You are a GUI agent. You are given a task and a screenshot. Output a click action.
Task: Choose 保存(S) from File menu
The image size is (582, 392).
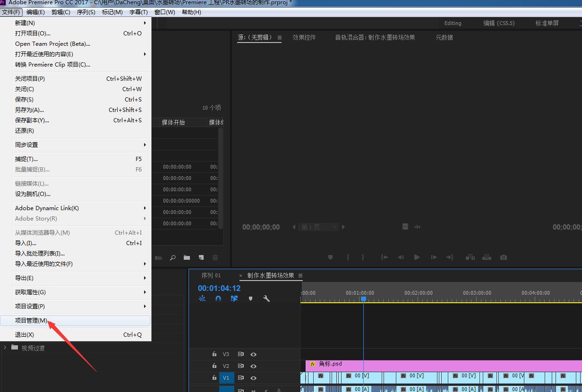(x=76, y=99)
